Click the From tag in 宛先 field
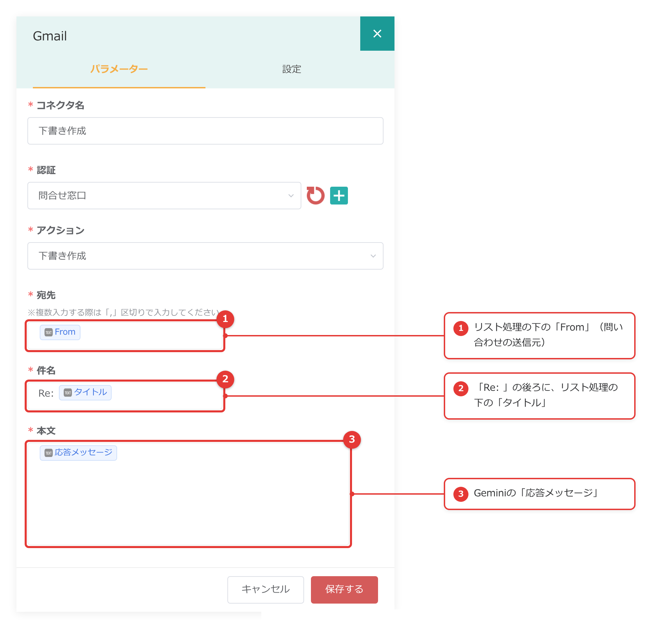Screen dimensions: 652x644 (60, 332)
